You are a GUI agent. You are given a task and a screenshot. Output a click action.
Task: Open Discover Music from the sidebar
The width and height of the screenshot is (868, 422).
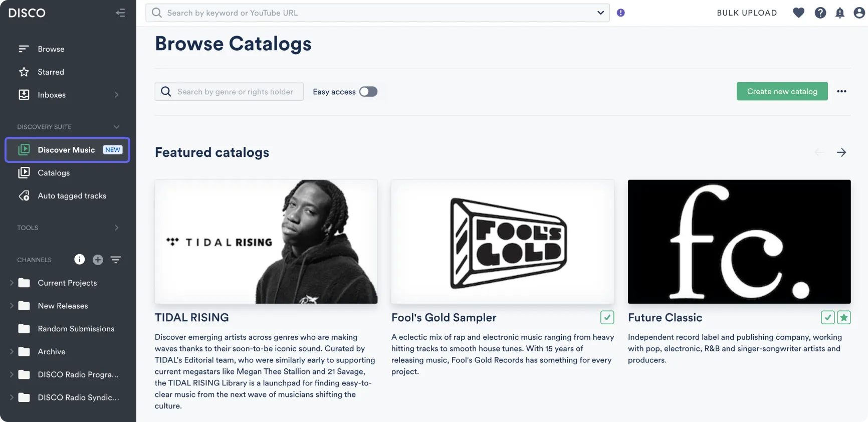(66, 149)
